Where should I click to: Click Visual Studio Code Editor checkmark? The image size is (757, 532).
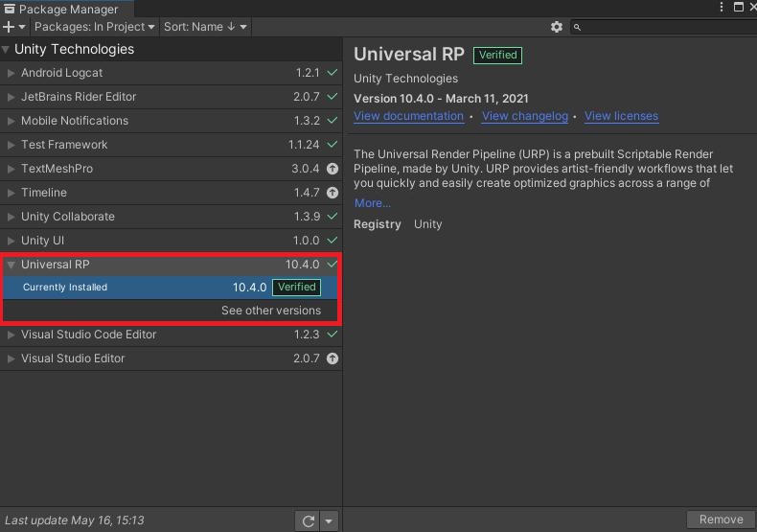pyautogui.click(x=333, y=335)
